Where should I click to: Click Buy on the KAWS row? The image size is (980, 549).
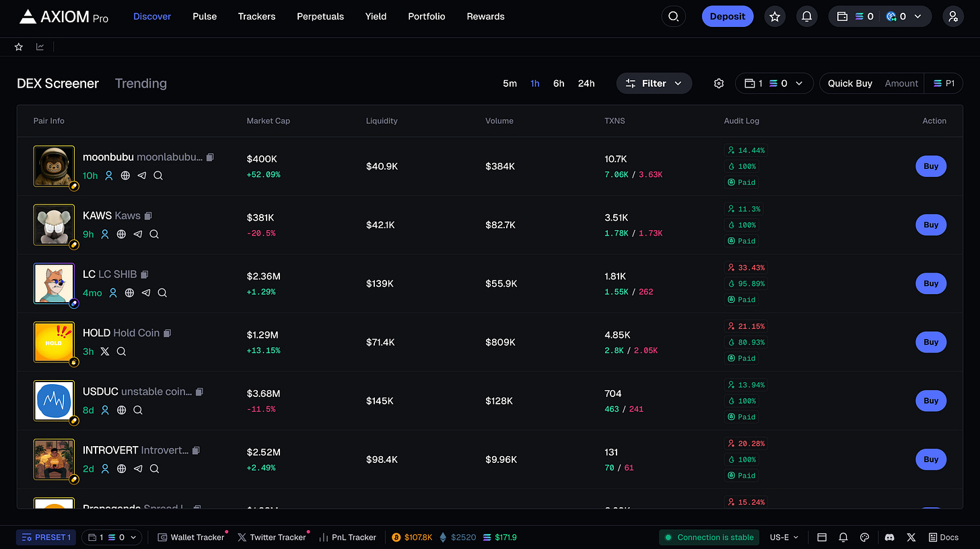click(931, 225)
